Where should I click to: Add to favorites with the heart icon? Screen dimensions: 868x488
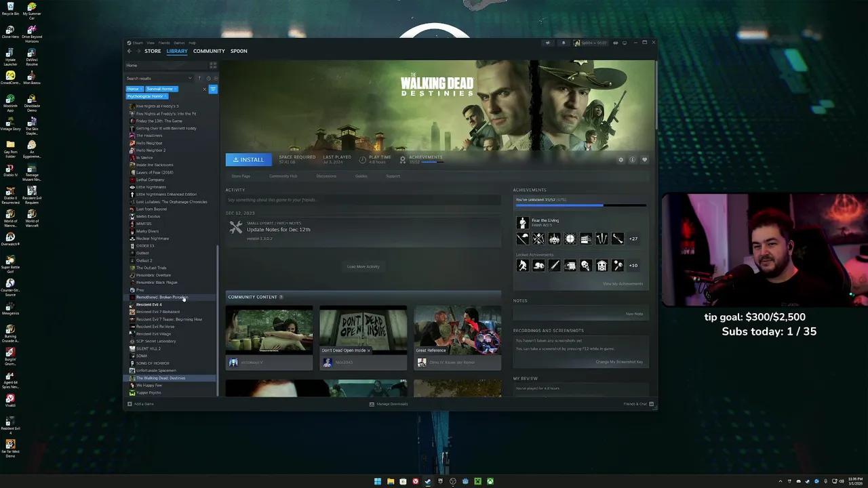click(x=644, y=160)
